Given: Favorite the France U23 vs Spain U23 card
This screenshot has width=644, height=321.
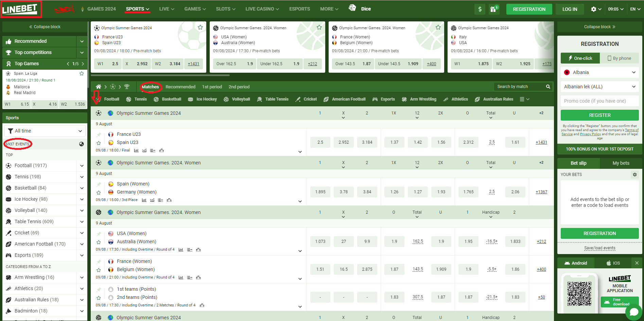Looking at the screenshot, I should tap(200, 27).
